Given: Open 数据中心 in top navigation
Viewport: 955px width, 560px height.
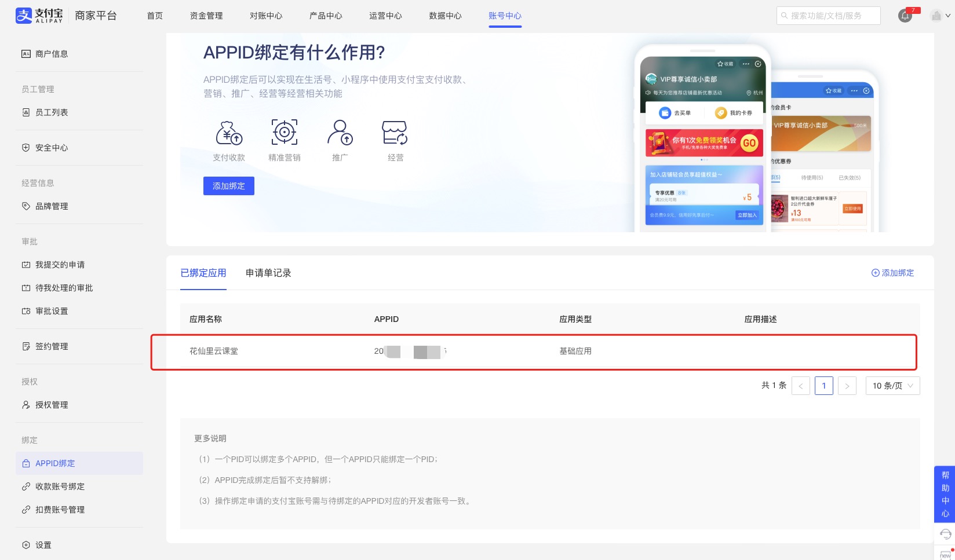Looking at the screenshot, I should tap(445, 16).
